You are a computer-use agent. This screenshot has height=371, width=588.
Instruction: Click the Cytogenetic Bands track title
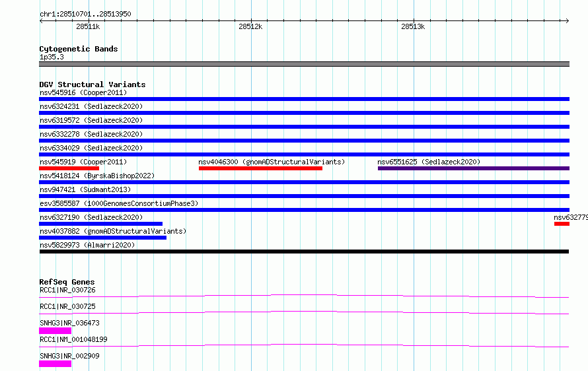click(79, 49)
